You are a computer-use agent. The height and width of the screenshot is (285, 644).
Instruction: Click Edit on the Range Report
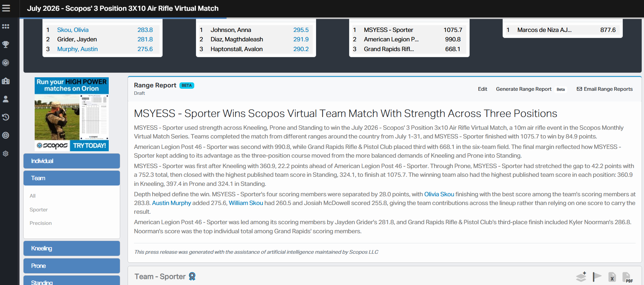[482, 89]
